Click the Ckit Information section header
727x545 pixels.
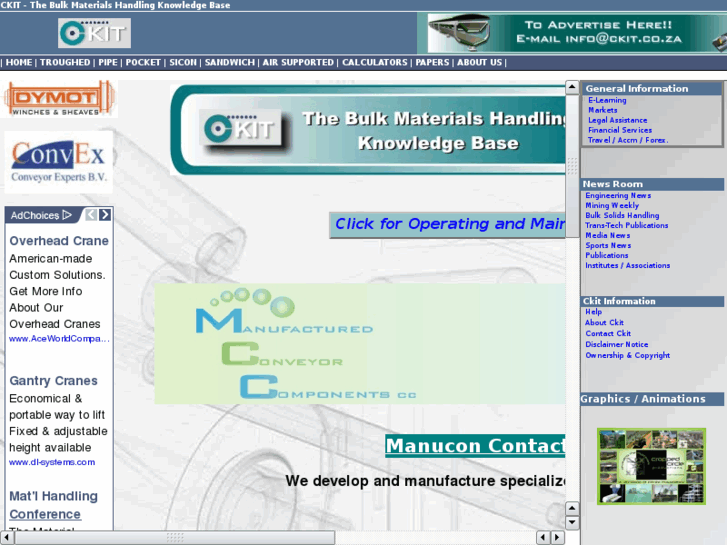click(x=651, y=301)
